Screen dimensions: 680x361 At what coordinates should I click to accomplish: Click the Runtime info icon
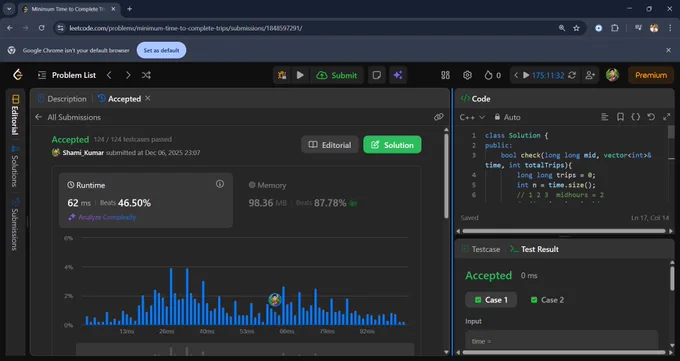(x=220, y=184)
